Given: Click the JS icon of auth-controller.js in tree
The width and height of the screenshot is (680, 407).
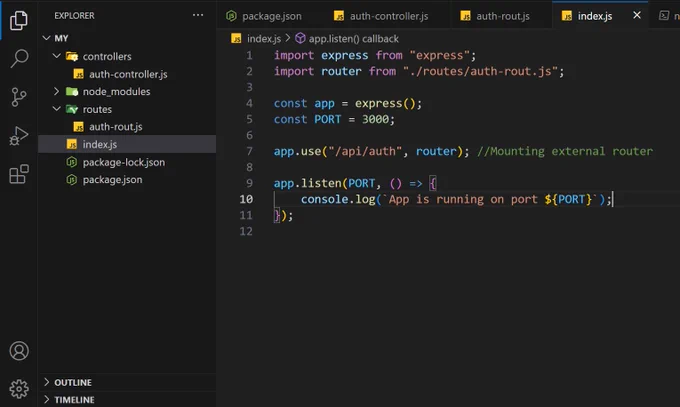Looking at the screenshot, I should [78, 74].
